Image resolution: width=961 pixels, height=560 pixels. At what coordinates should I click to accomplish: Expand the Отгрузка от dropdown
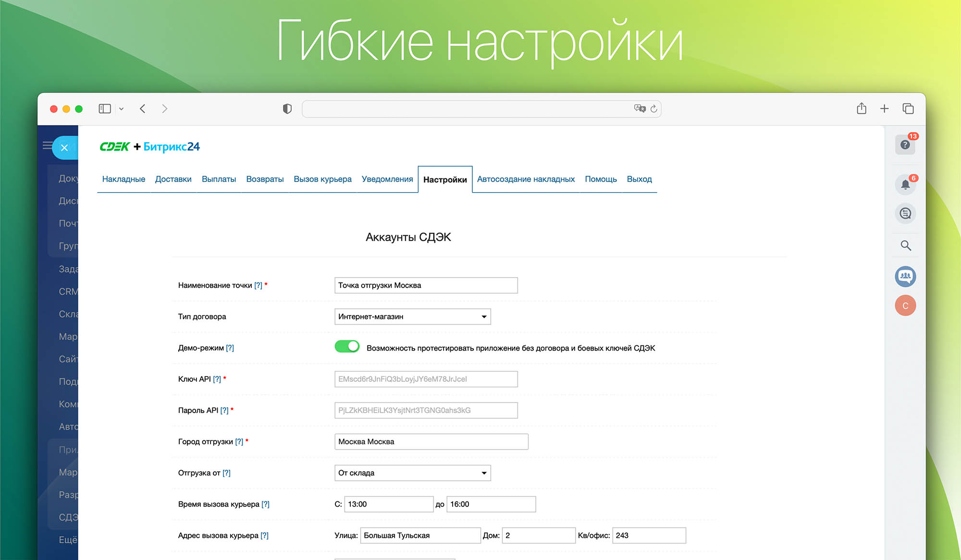pyautogui.click(x=412, y=473)
